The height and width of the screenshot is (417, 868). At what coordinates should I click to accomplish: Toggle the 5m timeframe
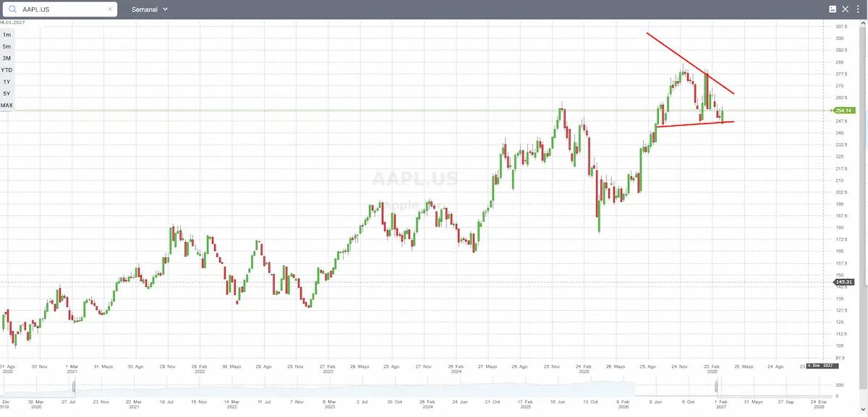click(x=7, y=46)
